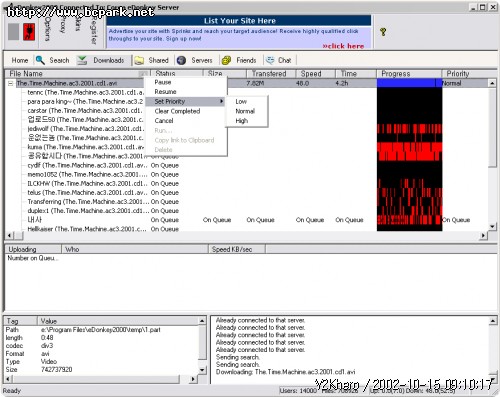The width and height of the screenshot is (500, 397).
Task: Click the Chat speech icon
Action: point(270,60)
